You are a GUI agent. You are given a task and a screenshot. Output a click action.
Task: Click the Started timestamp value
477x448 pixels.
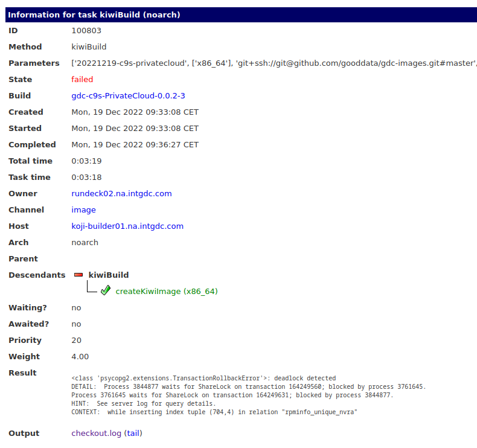pyautogui.click(x=135, y=129)
